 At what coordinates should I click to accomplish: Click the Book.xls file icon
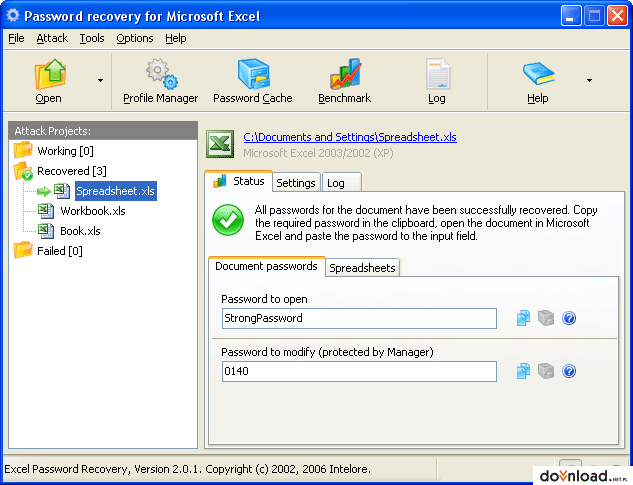point(46,231)
